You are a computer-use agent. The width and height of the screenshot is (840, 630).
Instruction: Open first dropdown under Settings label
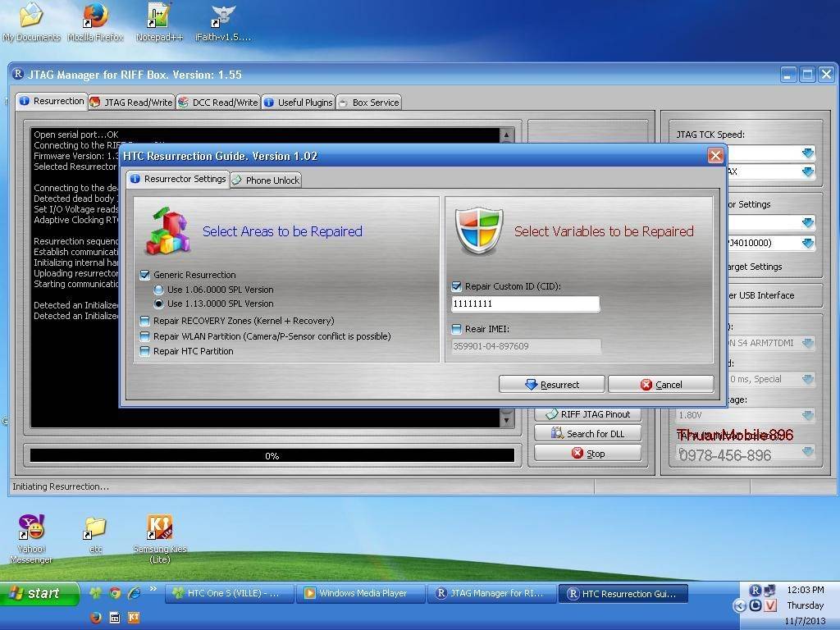click(808, 222)
